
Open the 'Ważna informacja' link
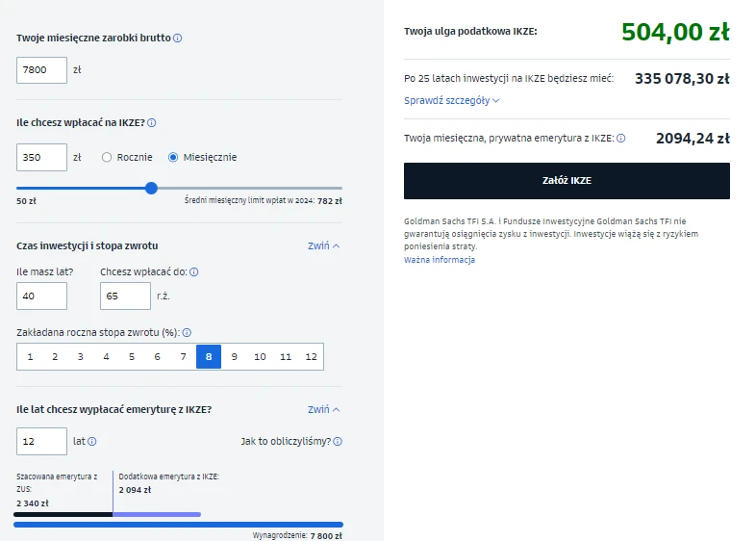(x=439, y=260)
